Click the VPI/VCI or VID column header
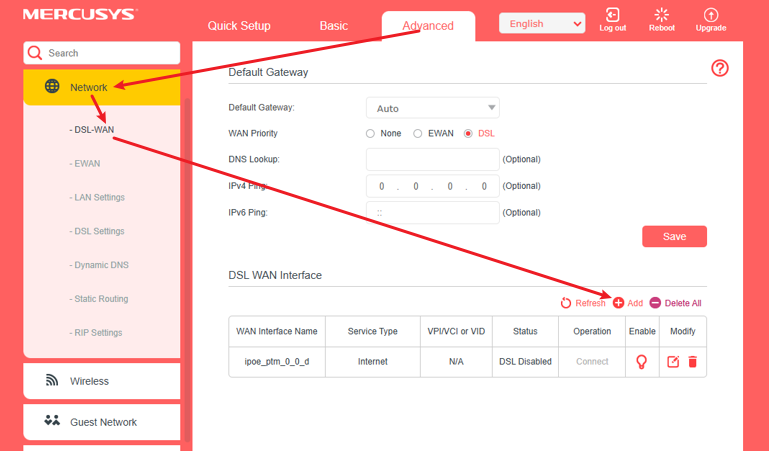769x451 pixels. pos(456,331)
